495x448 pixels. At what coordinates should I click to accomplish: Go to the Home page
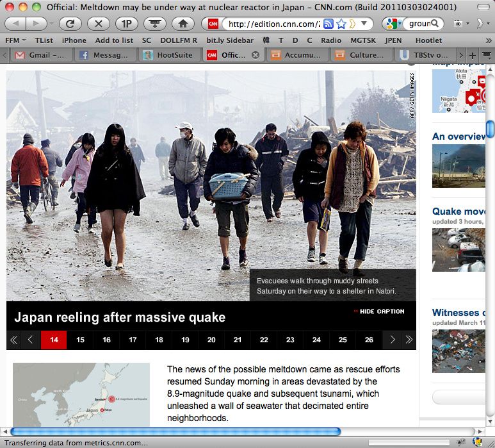click(x=183, y=24)
